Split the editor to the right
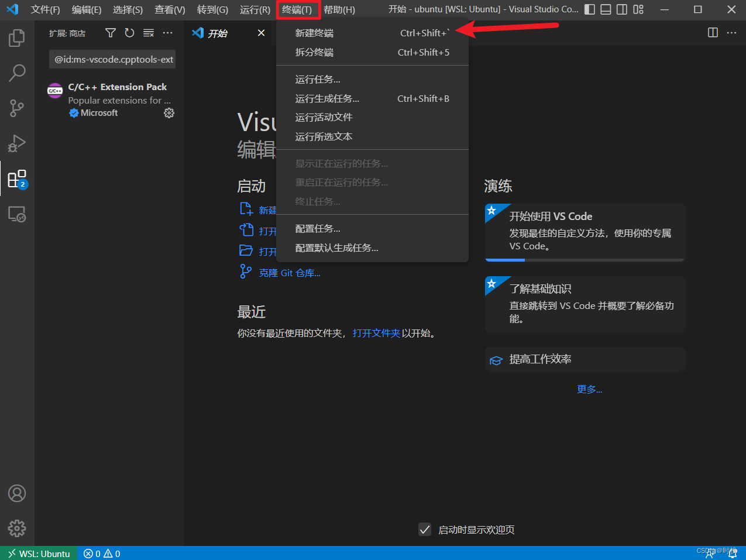 [713, 33]
